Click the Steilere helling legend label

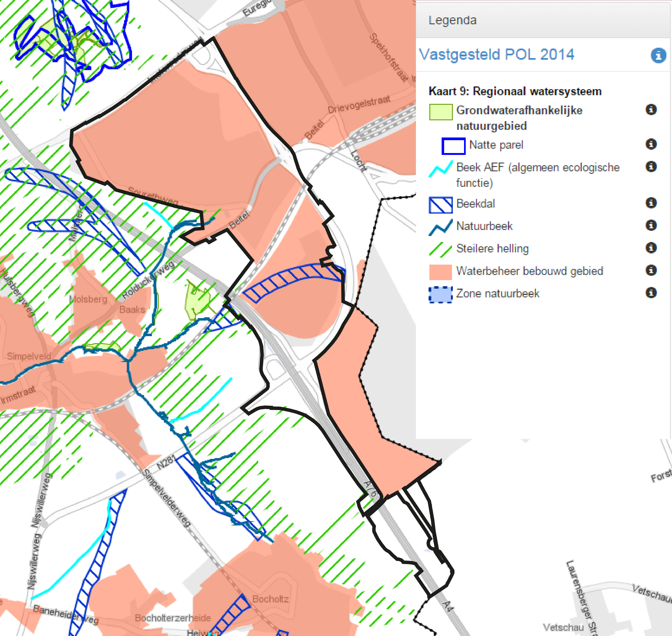pyautogui.click(x=492, y=248)
